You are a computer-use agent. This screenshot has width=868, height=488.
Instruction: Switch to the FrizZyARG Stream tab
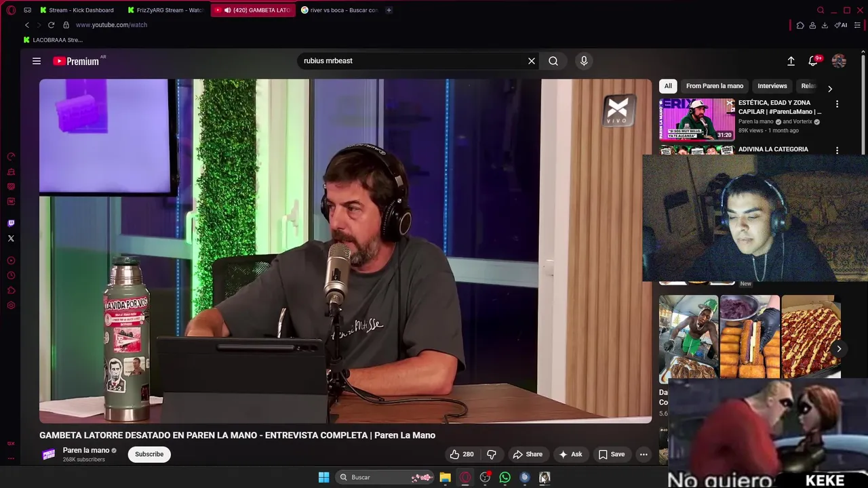(165, 10)
